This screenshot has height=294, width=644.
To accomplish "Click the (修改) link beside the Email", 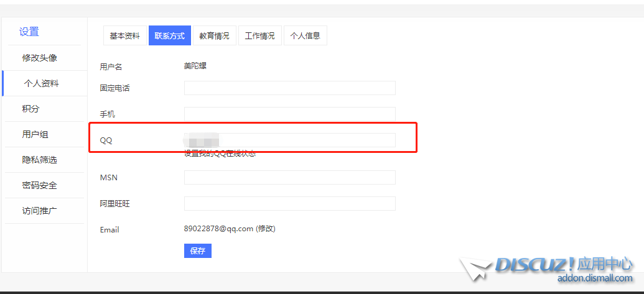I will coord(266,229).
